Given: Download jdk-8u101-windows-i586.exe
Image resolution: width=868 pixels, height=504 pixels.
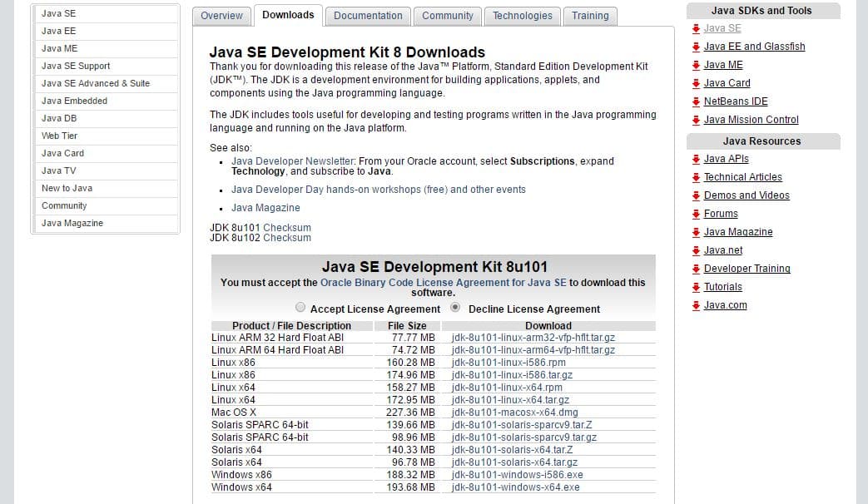Looking at the screenshot, I should (x=517, y=475).
